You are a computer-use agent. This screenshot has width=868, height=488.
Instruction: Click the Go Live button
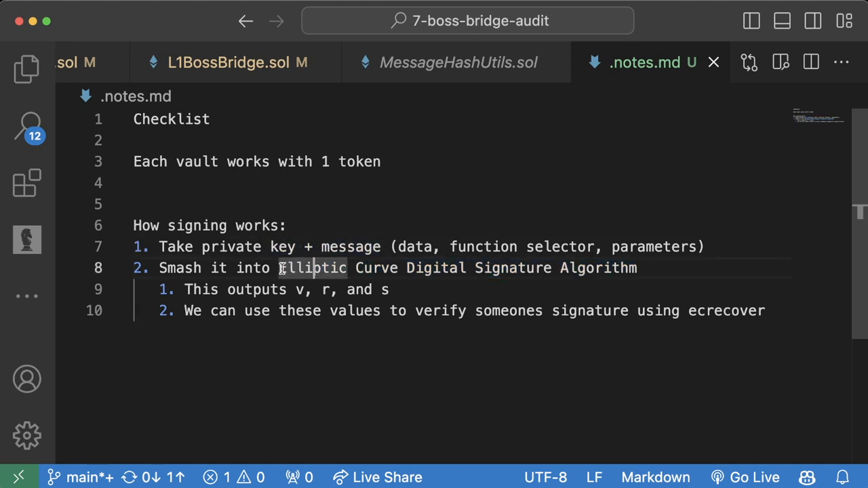tap(745, 477)
